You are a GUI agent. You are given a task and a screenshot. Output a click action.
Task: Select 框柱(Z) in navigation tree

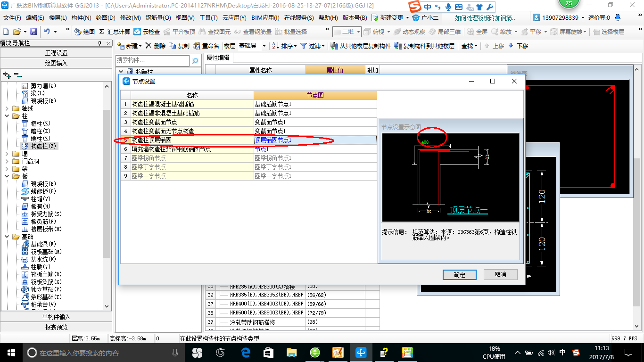tap(40, 123)
